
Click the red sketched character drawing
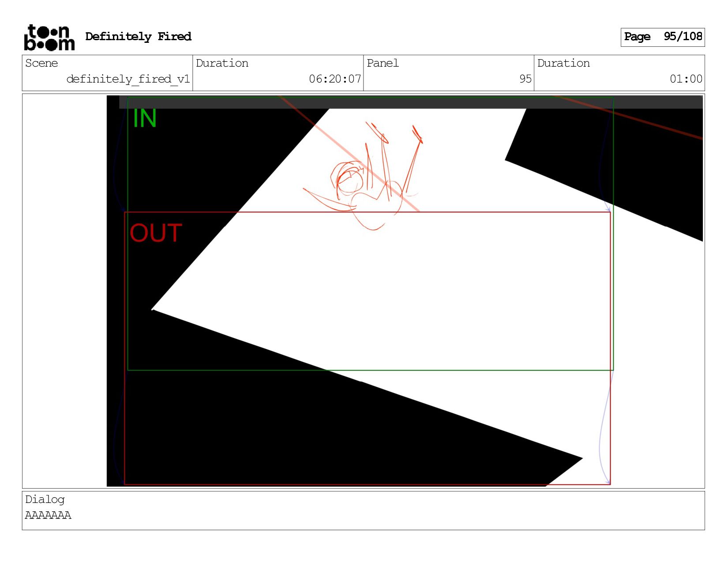(364, 176)
